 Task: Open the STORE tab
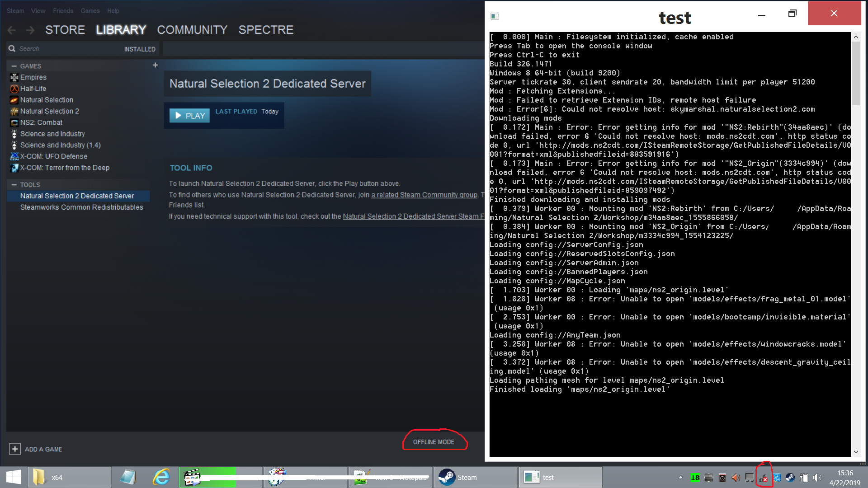[65, 30]
